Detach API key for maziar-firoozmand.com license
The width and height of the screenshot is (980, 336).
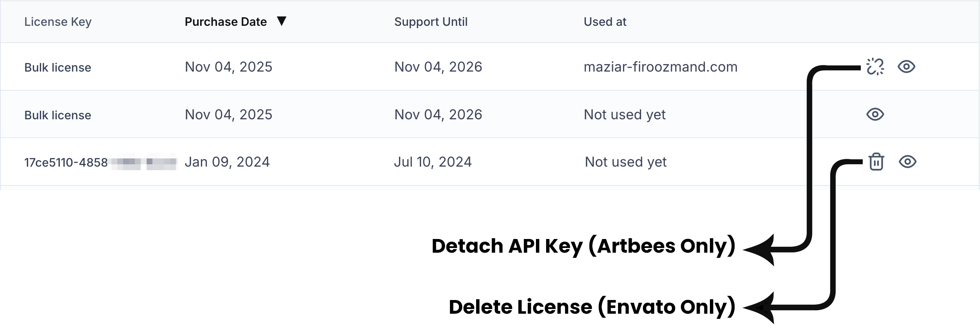tap(875, 66)
